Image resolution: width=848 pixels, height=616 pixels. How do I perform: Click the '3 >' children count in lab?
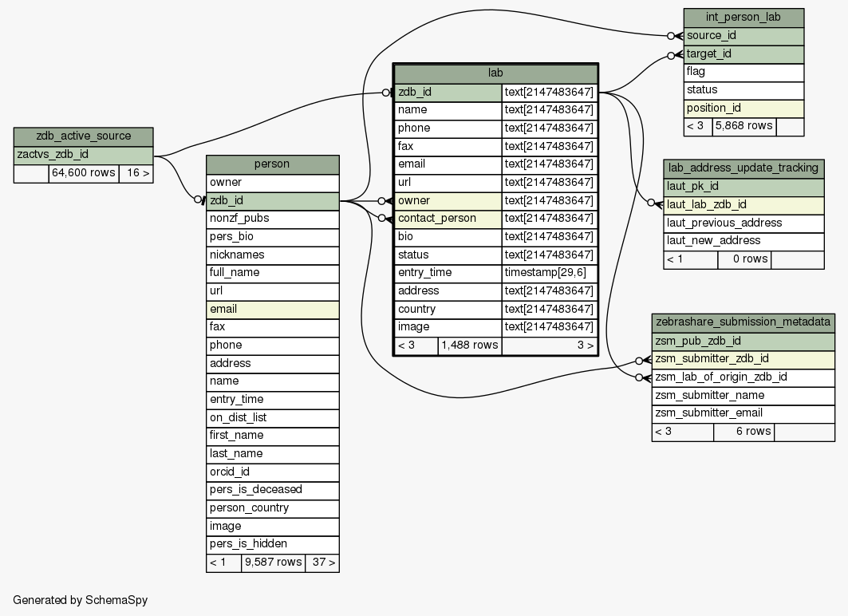coord(549,346)
